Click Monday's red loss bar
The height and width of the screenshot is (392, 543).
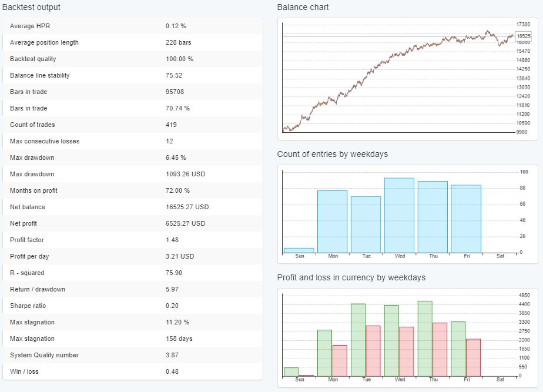click(340, 360)
